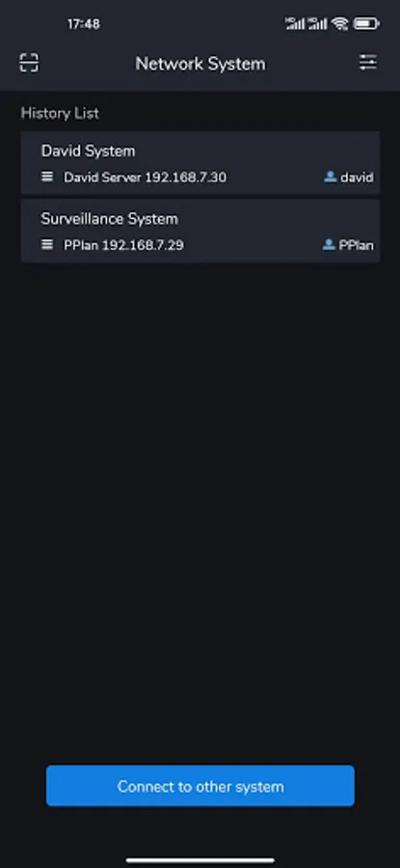Tap the server icon beside PPlan

point(47,244)
